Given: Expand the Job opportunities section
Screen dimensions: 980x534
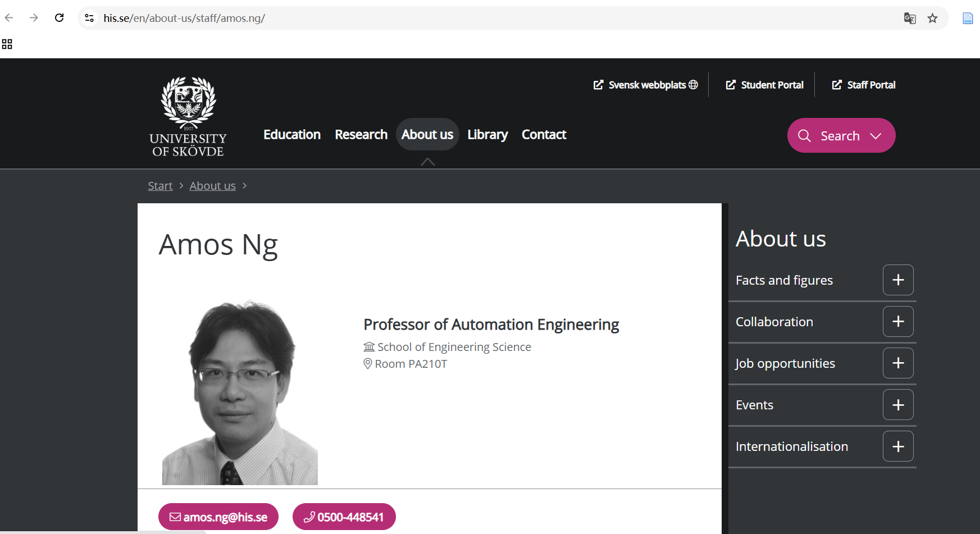Looking at the screenshot, I should pos(897,363).
